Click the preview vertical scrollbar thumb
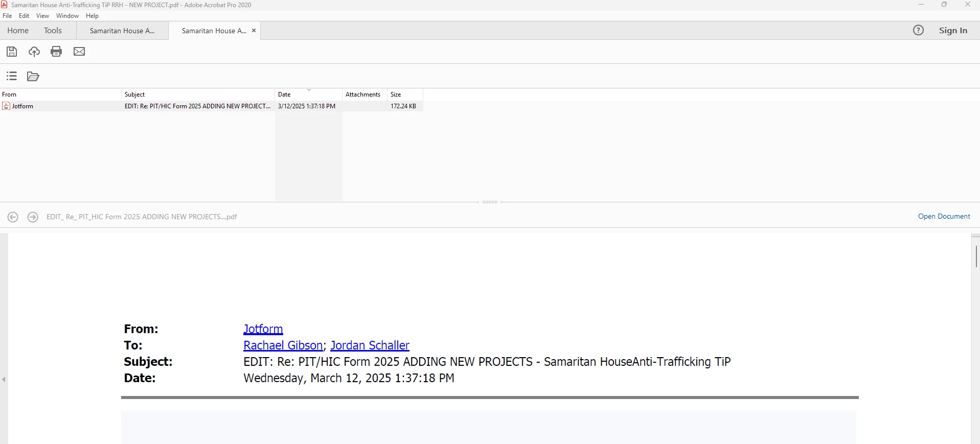Viewport: 980px width, 444px height. (x=976, y=256)
